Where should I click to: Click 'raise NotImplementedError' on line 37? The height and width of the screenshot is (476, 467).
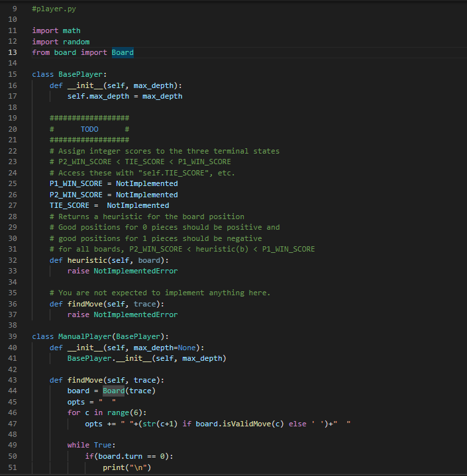[123, 315]
